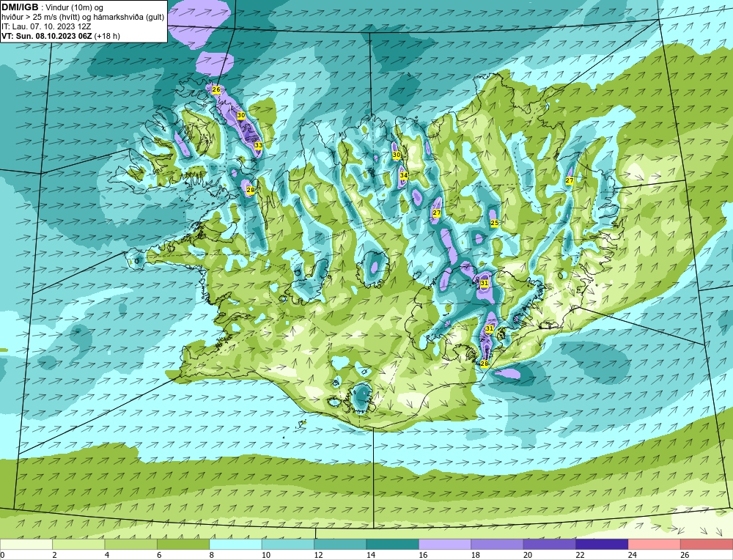
Task: Select the 6–8 m/s dark green legend swatch
Action: pos(183,544)
